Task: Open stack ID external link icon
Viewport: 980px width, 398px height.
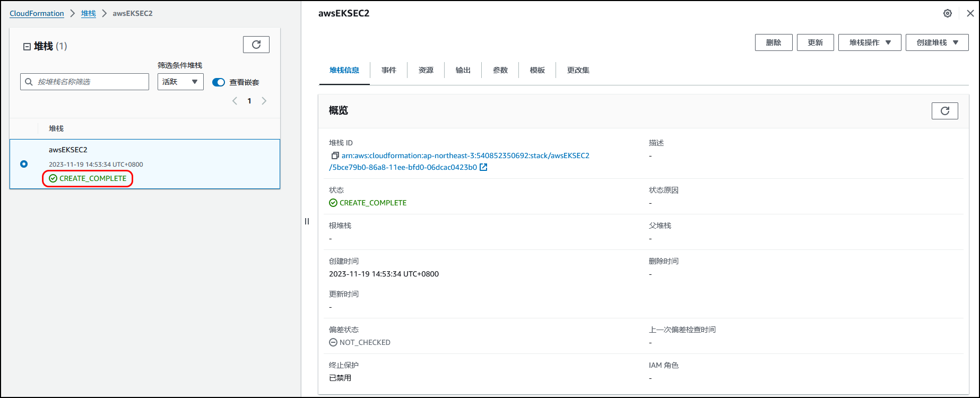Action: (x=483, y=167)
